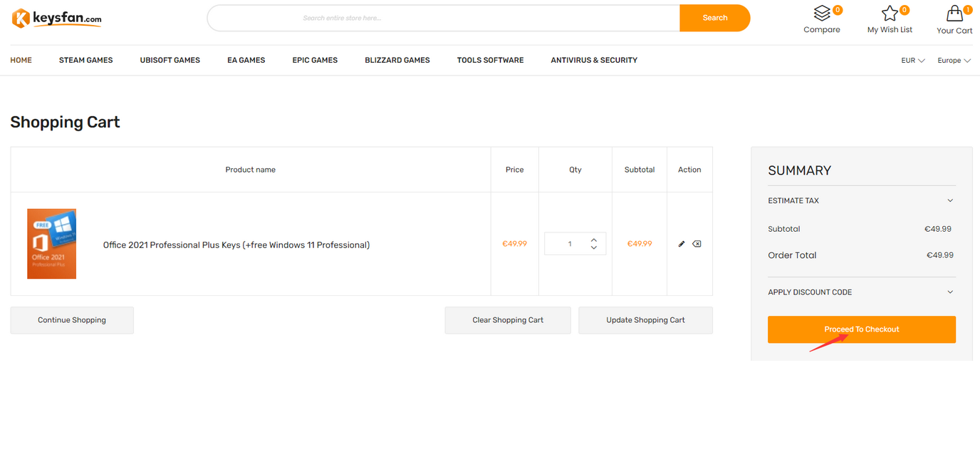Open the Office 2021 product thumbnail

click(52, 244)
